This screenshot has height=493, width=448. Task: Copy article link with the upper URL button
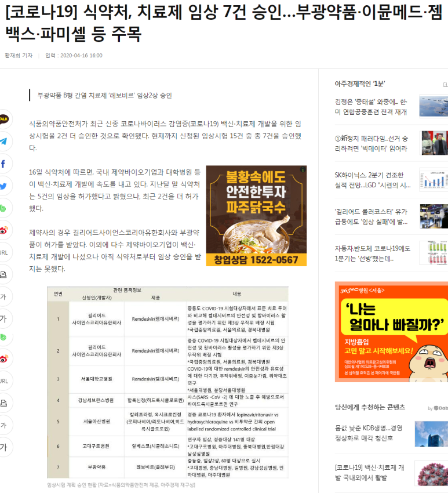coord(3,252)
